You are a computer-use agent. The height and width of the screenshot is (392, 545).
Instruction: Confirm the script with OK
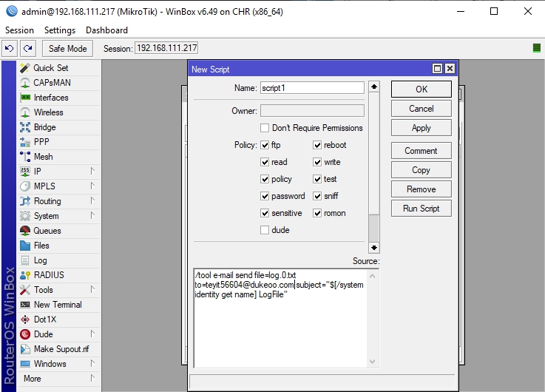point(422,89)
